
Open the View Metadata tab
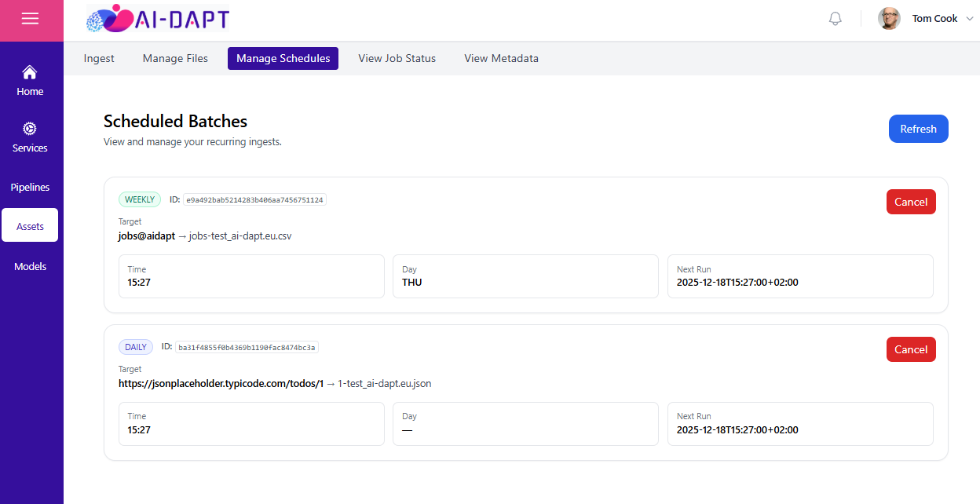pos(501,59)
